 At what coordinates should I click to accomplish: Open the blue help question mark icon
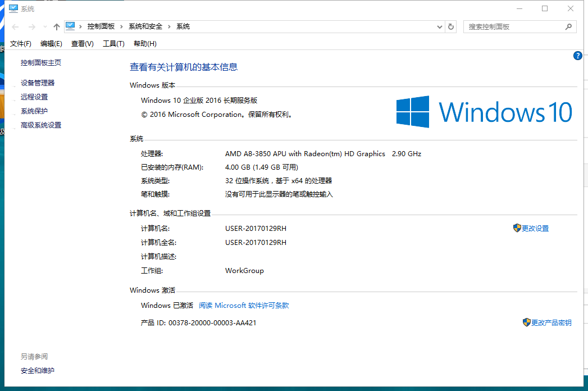(x=577, y=56)
